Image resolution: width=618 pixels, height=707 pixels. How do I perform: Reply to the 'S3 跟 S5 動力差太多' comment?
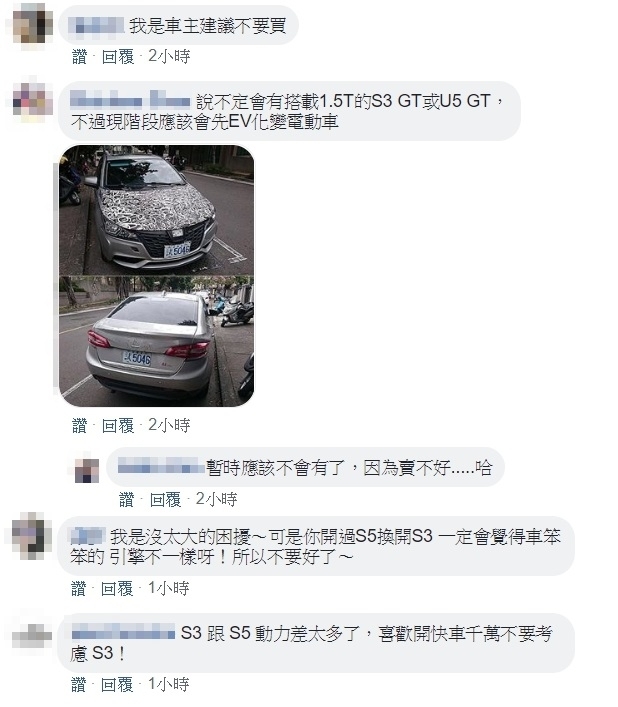117,685
